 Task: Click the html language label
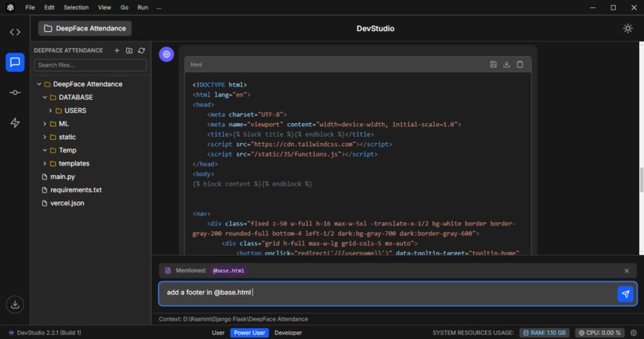coord(197,65)
